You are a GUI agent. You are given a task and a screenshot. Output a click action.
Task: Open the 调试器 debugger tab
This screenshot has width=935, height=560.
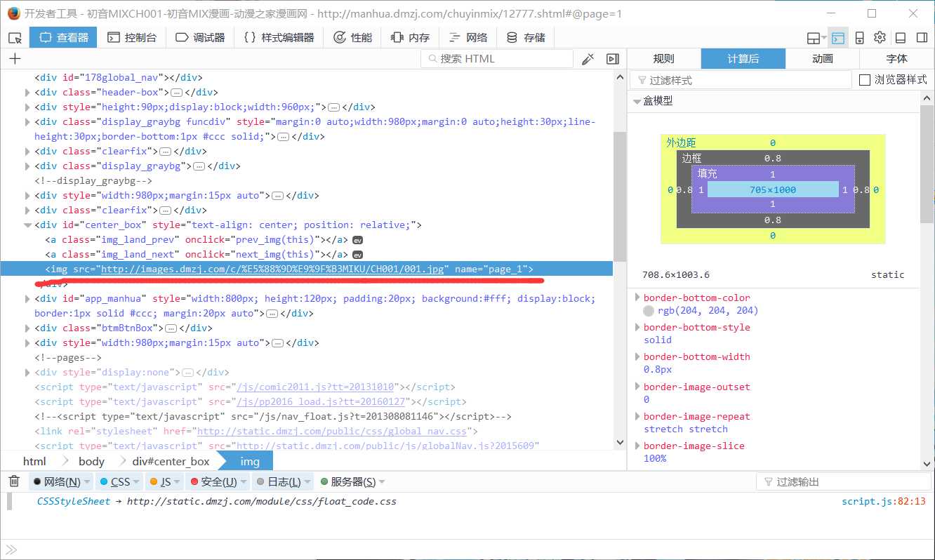tap(200, 38)
